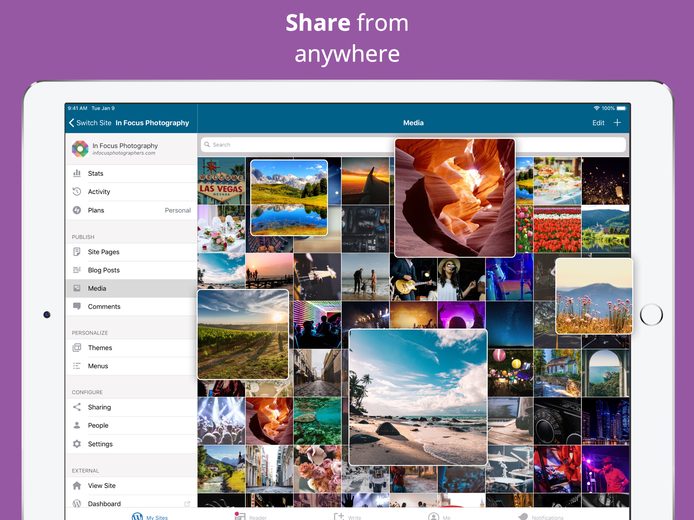Select the family on beach thumbnail
The width and height of the screenshot is (694, 520).
tap(366, 277)
